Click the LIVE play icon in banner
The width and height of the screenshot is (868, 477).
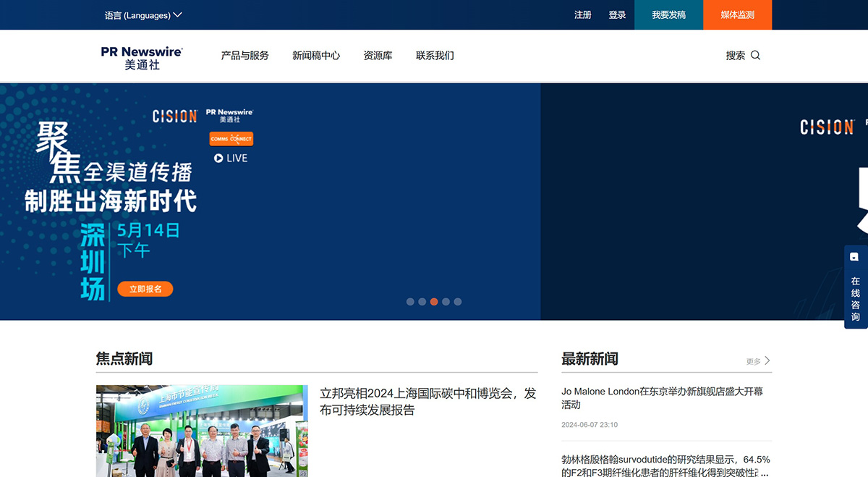(218, 158)
